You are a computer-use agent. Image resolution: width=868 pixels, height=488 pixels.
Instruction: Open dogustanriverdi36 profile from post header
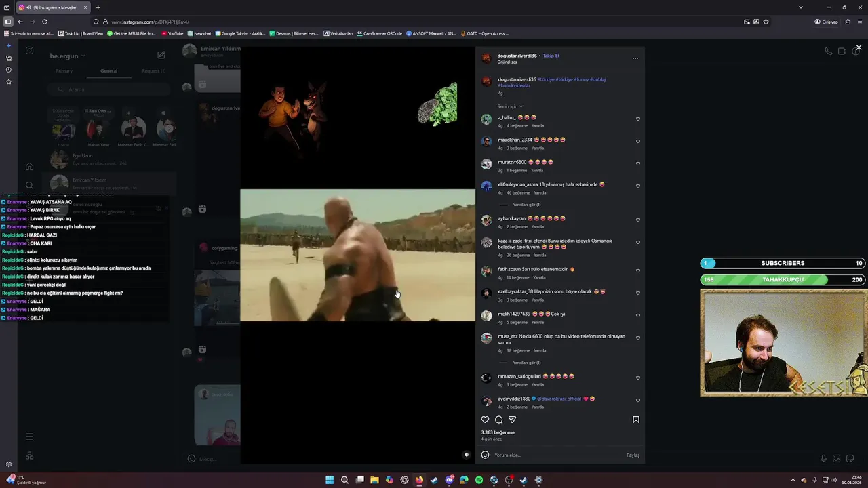pos(517,56)
